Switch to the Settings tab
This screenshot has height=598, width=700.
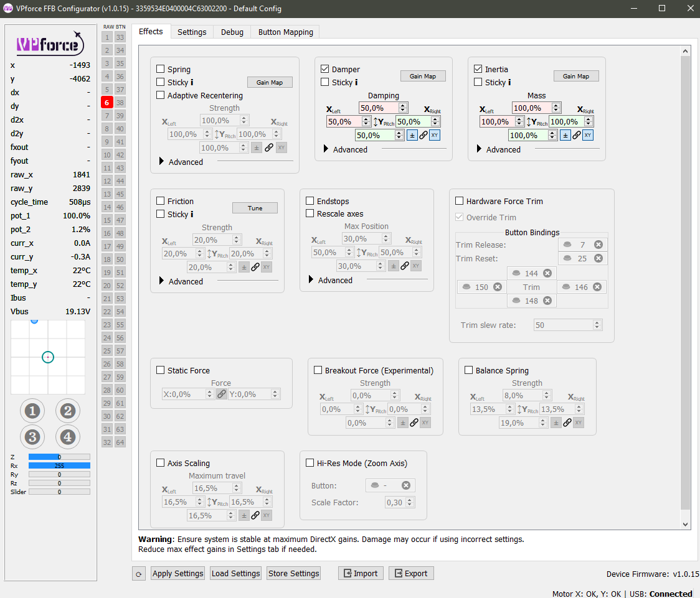tap(192, 32)
